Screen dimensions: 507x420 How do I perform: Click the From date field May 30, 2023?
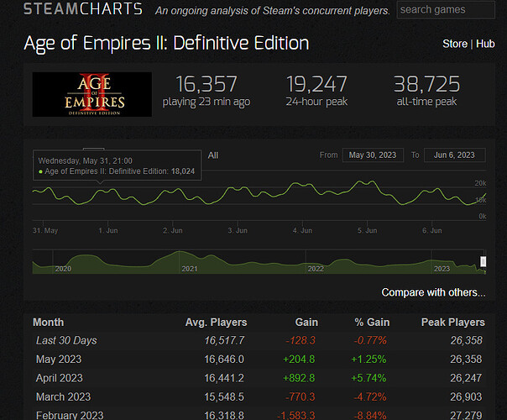[x=373, y=155]
